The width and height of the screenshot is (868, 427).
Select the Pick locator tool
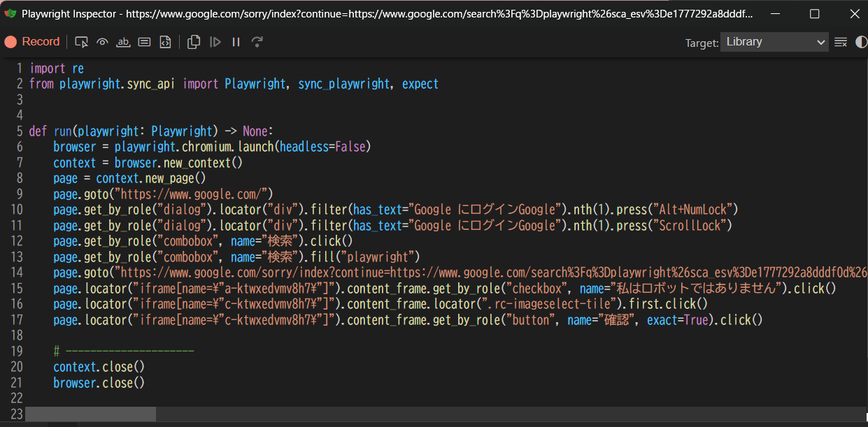point(81,42)
